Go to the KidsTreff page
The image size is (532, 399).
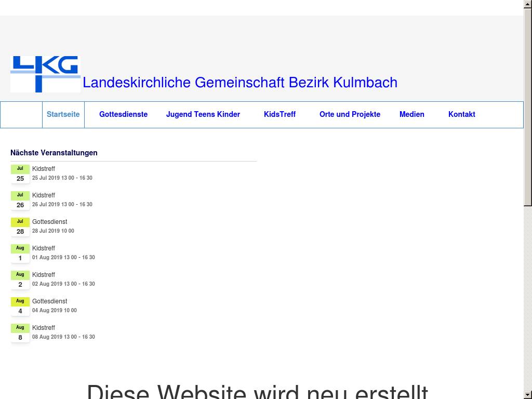click(280, 114)
